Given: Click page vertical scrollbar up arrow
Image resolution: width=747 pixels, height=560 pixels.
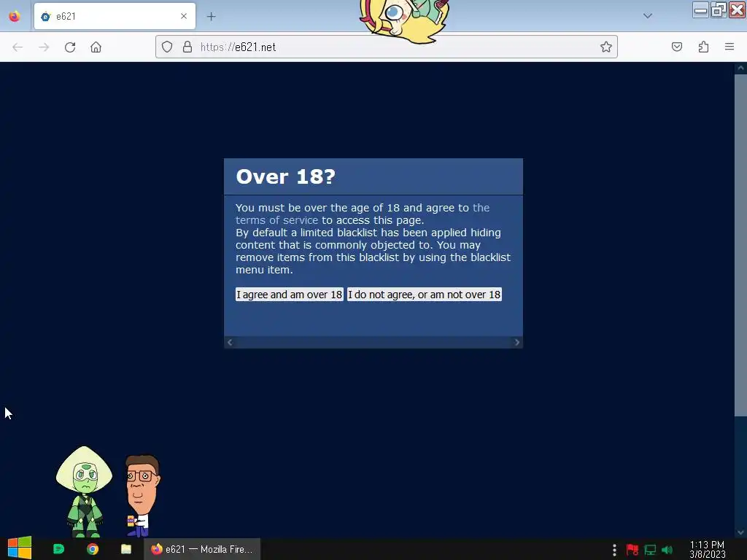Looking at the screenshot, I should [741, 68].
